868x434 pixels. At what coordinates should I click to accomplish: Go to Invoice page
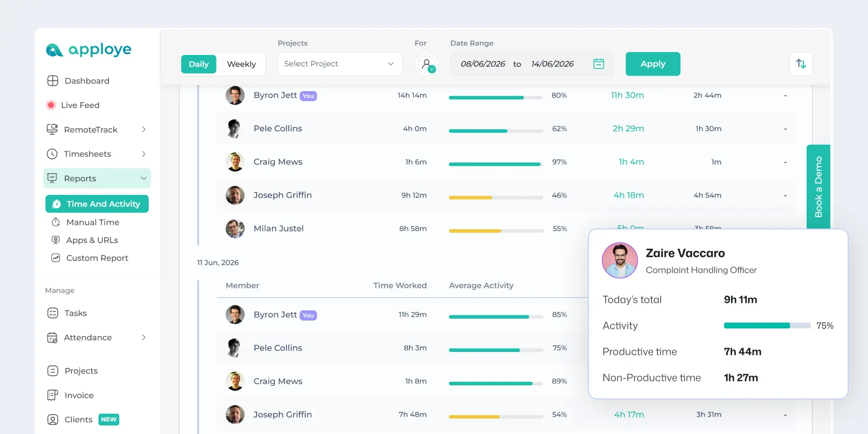[79, 395]
